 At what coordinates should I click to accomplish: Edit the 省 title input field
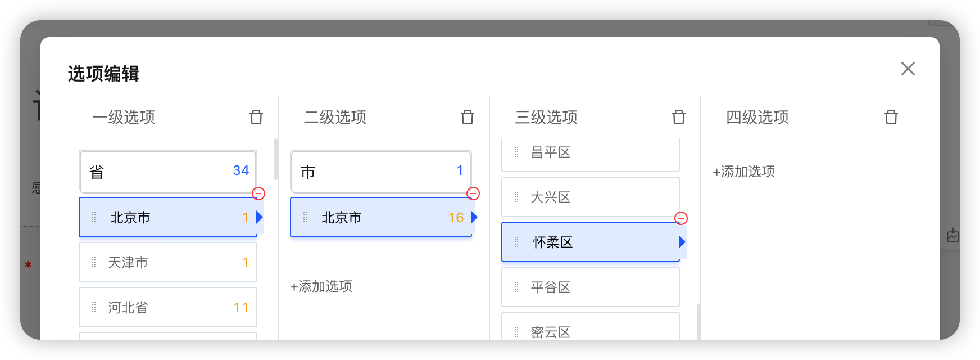[x=168, y=172]
